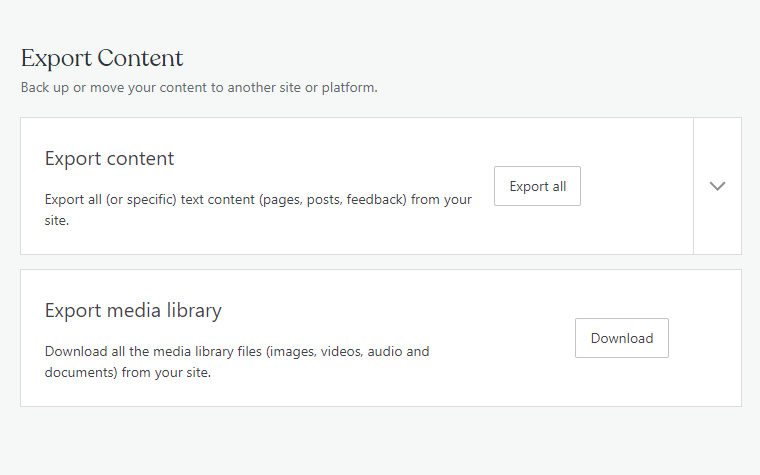Click the Export all button
Screen dimensions: 760x475
(537, 186)
